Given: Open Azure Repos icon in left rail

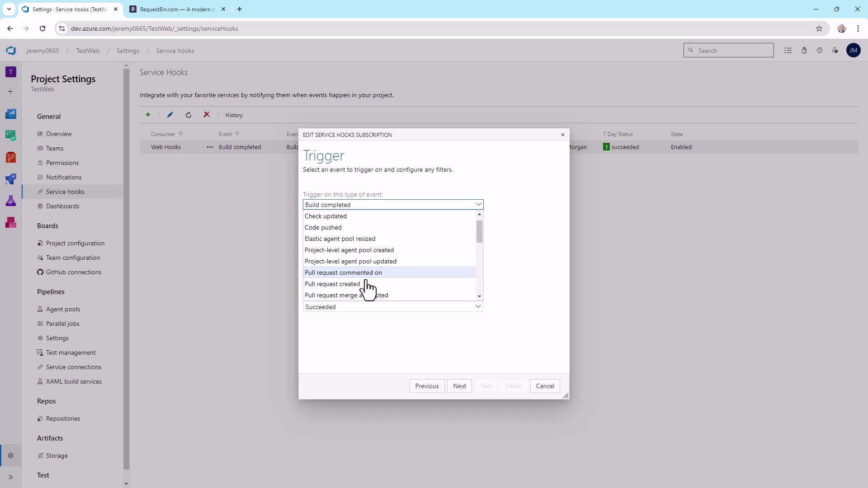Looking at the screenshot, I should click(11, 157).
